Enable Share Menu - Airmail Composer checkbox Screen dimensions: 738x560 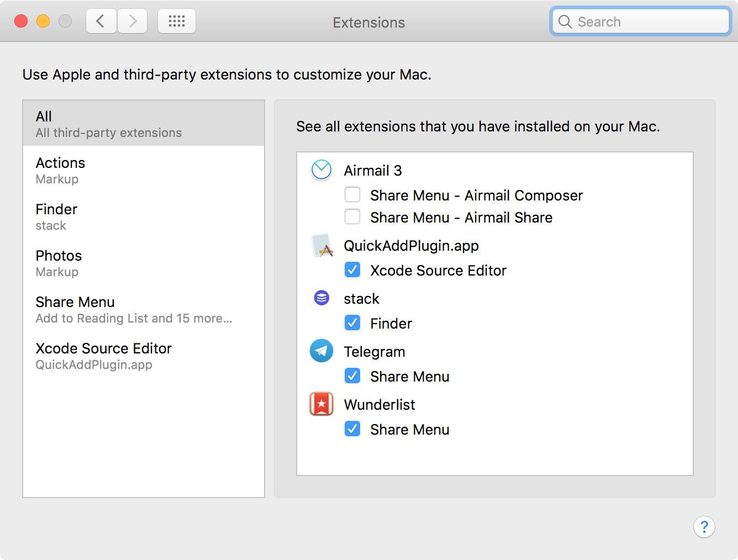tap(352, 195)
